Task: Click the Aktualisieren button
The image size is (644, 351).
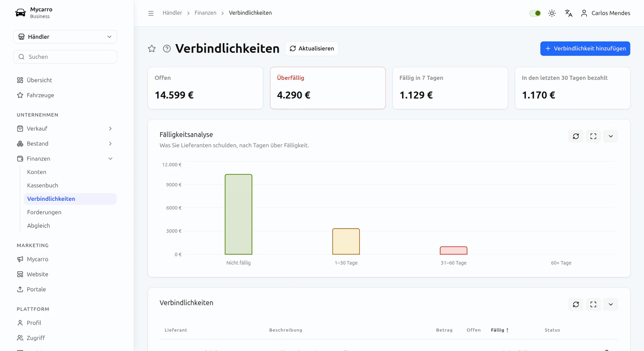Action: (x=312, y=49)
